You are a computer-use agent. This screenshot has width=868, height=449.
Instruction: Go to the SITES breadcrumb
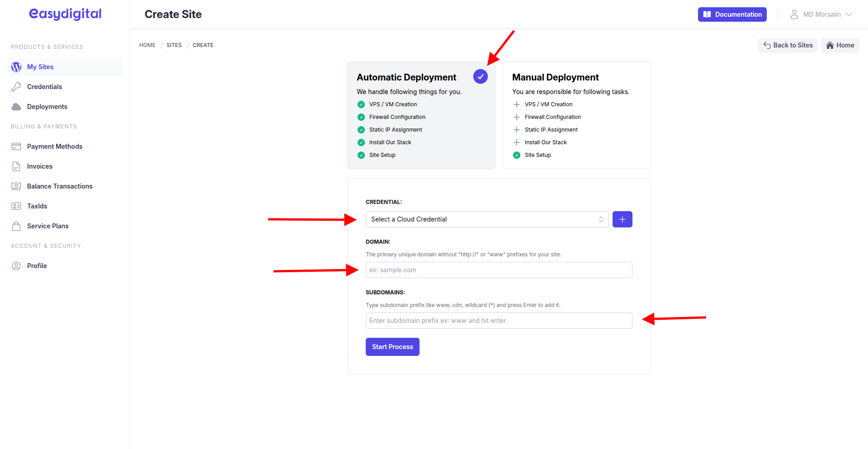[x=174, y=45]
